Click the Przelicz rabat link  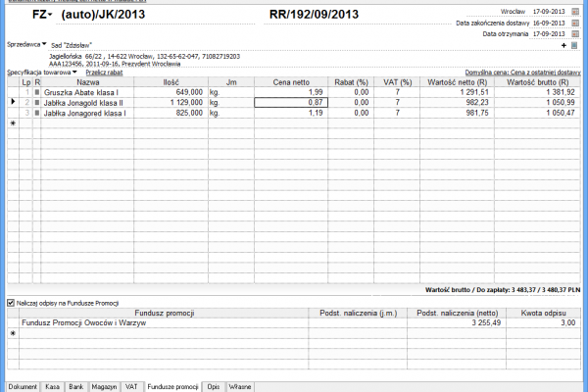[x=105, y=73]
